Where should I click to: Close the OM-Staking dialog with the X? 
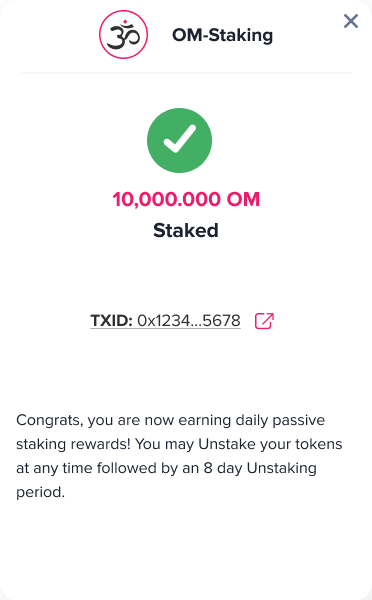(x=351, y=21)
